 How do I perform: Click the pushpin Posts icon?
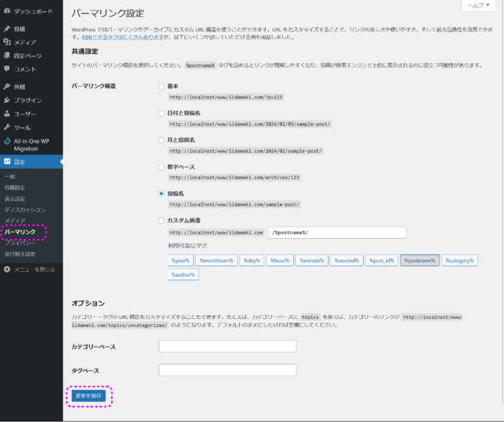7,29
